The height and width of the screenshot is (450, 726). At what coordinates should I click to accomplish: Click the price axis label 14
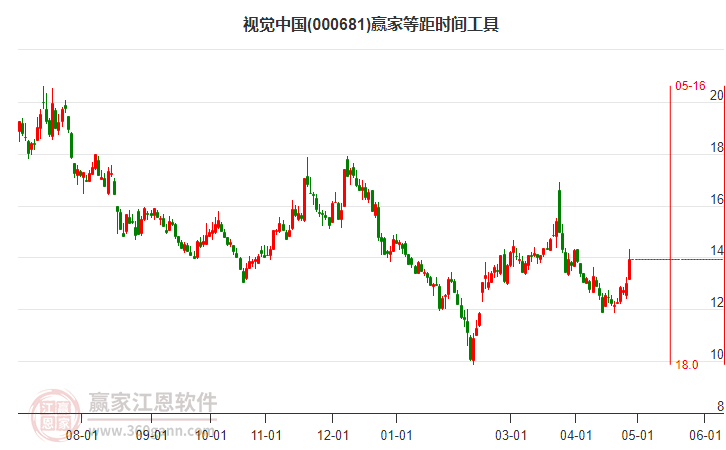click(717, 251)
